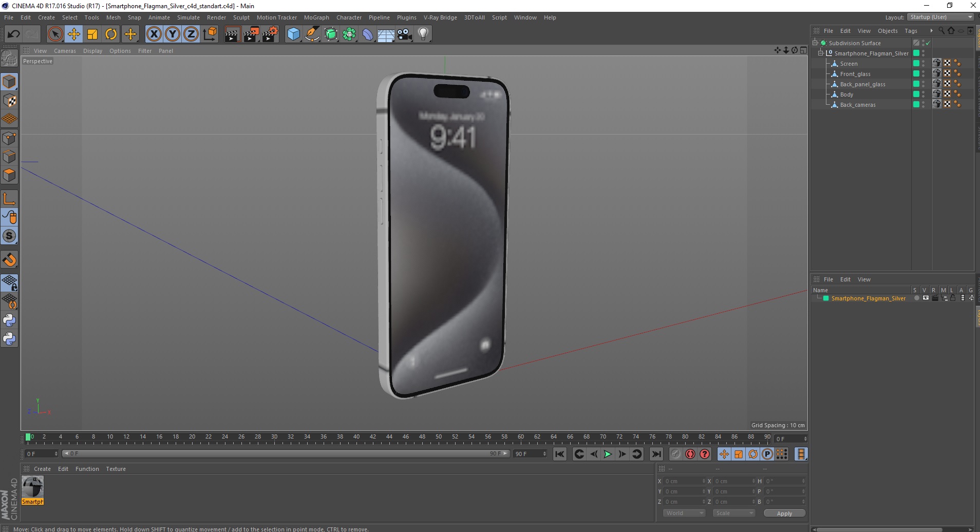Screen dimensions: 980x532
Task: Switch to Polygons mode
Action: [9, 175]
